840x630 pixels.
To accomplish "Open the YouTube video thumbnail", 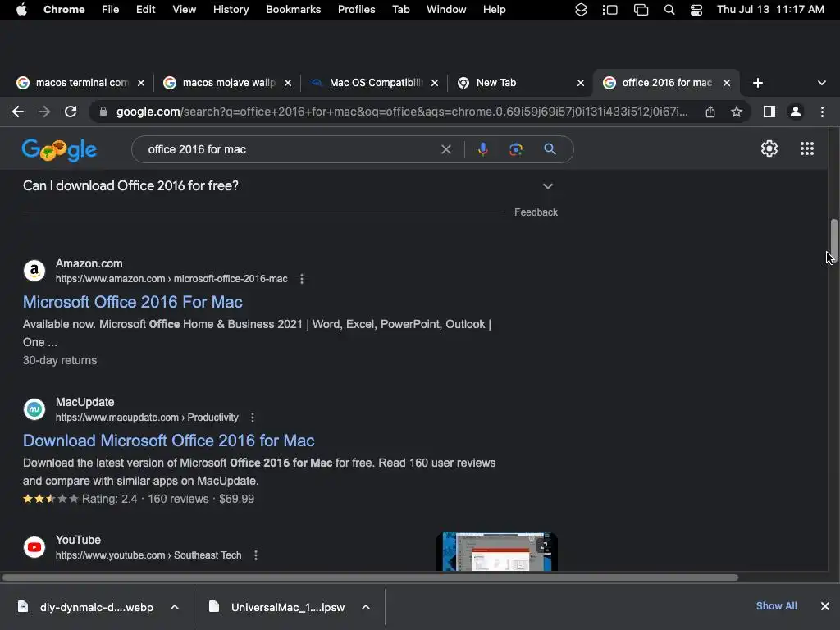I will pyautogui.click(x=496, y=551).
